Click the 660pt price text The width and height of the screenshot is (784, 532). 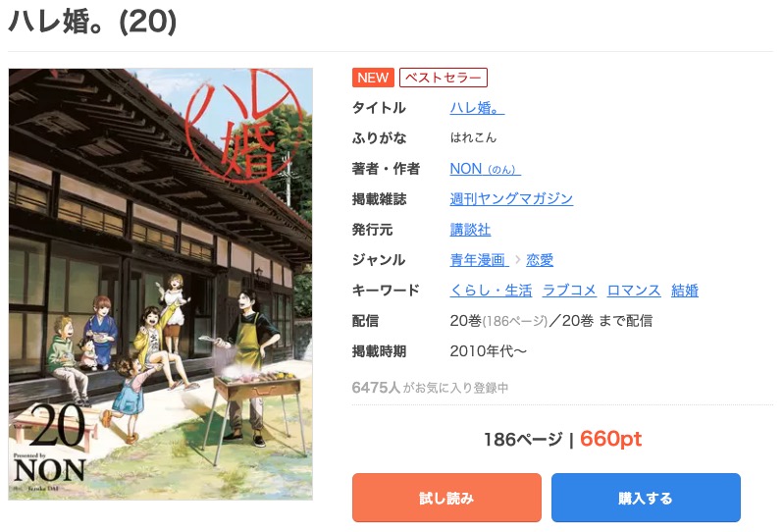coord(610,439)
